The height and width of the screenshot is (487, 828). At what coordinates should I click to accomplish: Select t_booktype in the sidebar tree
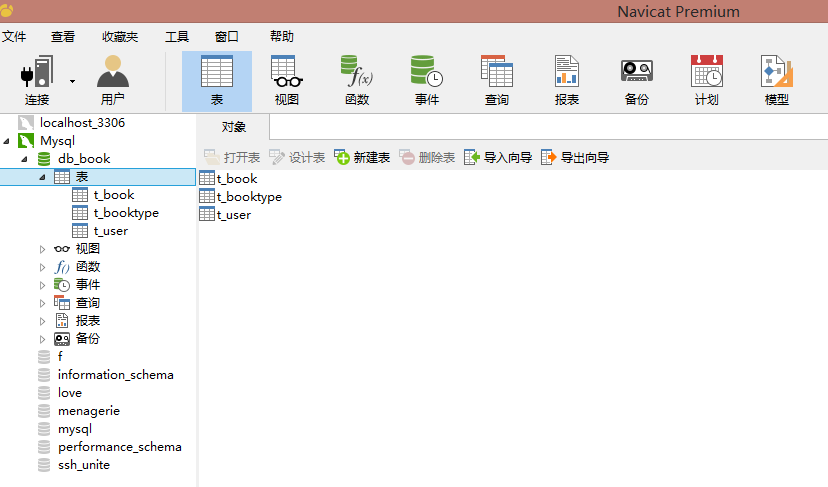click(126, 213)
